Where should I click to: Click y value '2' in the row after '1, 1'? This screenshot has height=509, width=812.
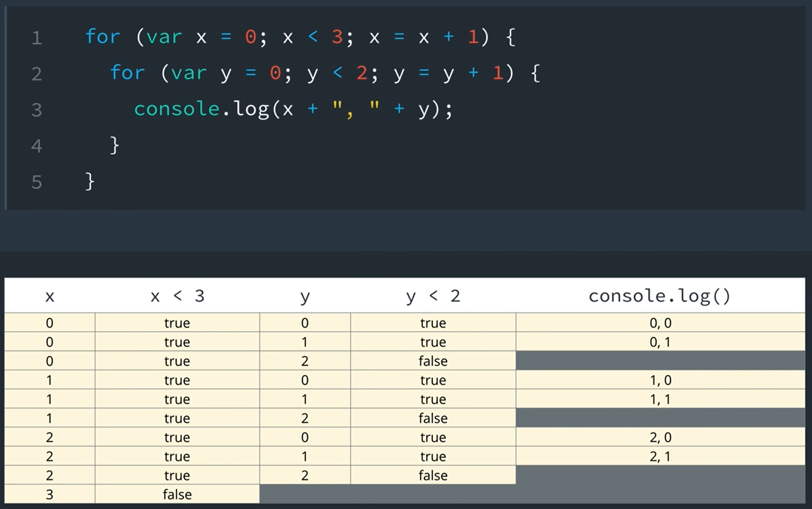tap(305, 418)
